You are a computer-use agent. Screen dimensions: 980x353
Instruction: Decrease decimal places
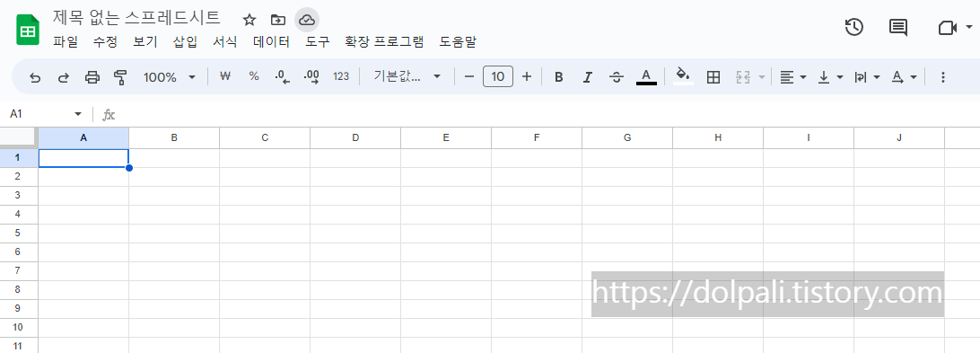pos(283,77)
